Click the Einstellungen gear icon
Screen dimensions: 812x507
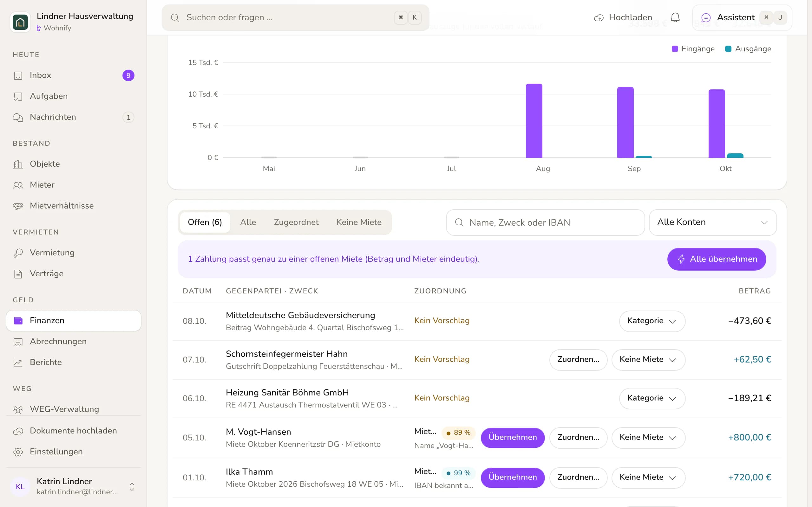pyautogui.click(x=18, y=452)
